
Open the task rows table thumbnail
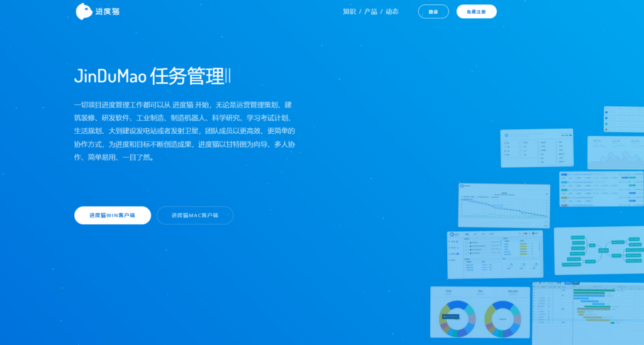[x=602, y=189]
